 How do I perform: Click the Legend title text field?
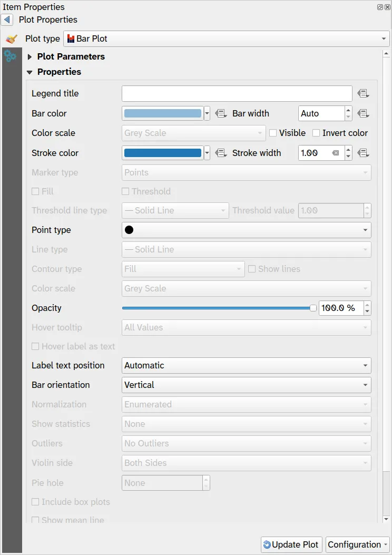coord(237,93)
